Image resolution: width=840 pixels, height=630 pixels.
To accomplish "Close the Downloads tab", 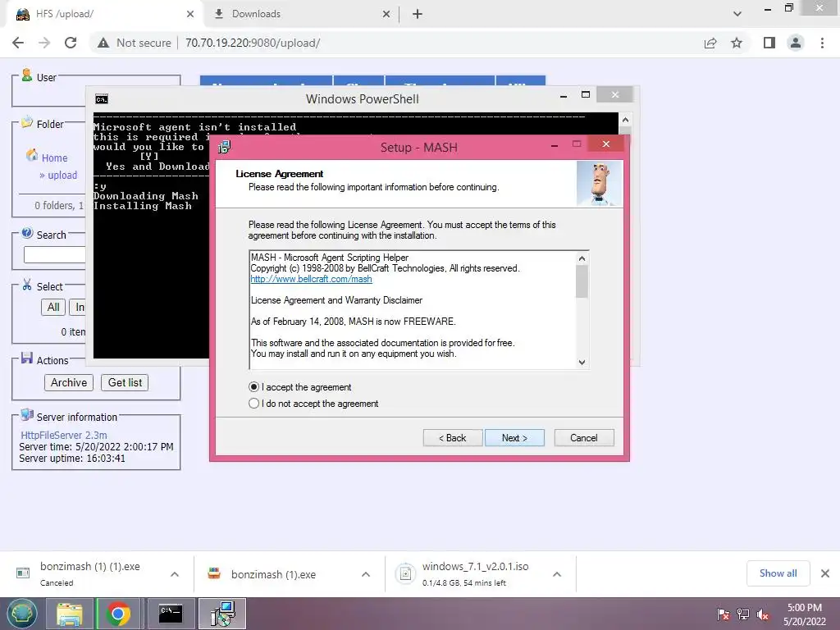I will point(386,14).
